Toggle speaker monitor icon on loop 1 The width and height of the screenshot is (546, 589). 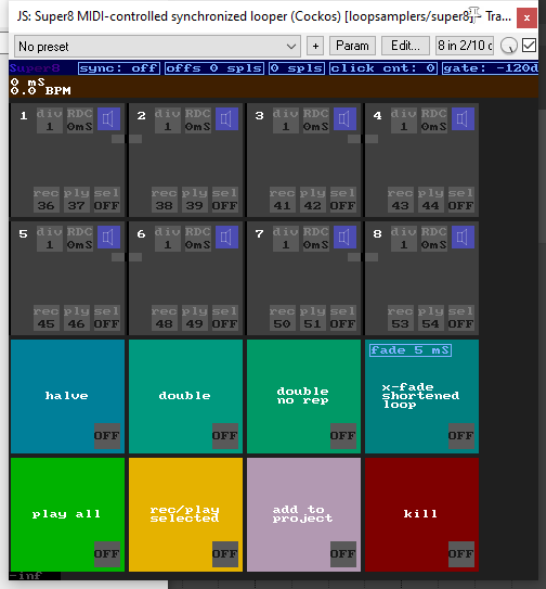coord(109,119)
